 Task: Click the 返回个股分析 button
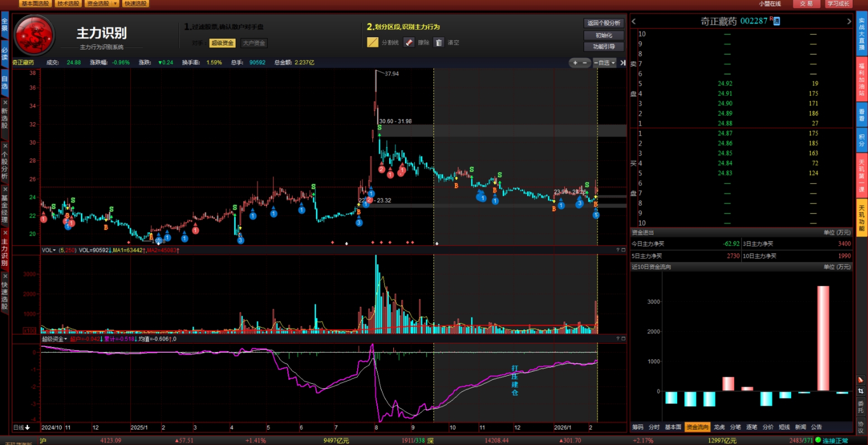604,23
